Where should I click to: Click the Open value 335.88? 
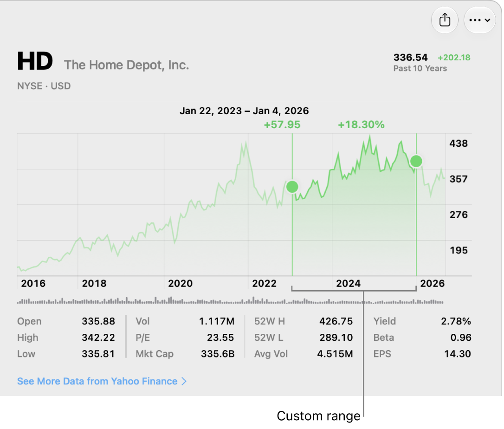tap(98, 321)
